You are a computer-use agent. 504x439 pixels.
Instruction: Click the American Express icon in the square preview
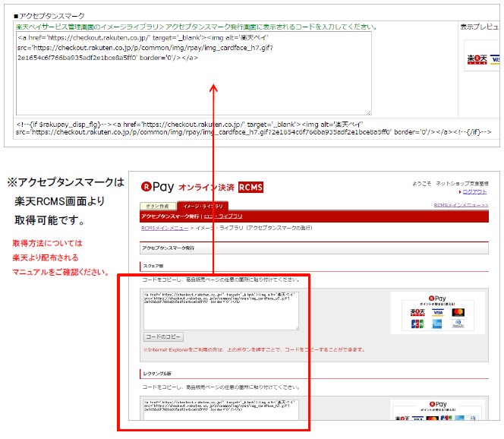437,324
